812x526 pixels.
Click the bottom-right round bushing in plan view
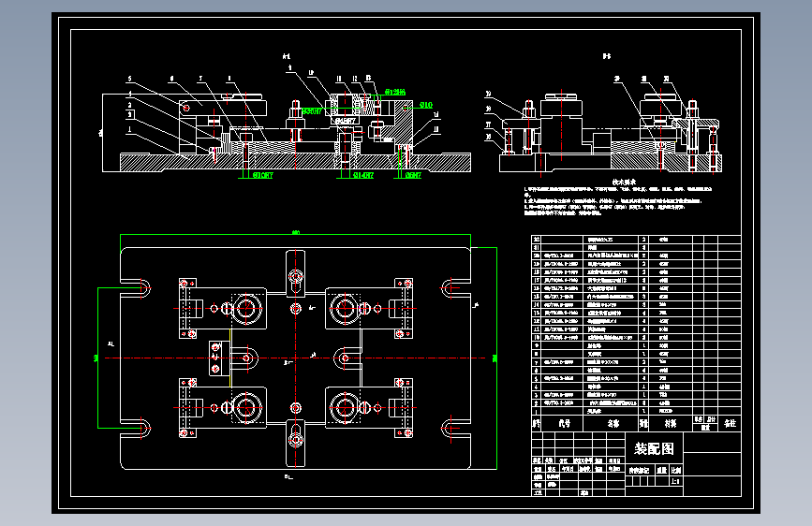point(344,407)
